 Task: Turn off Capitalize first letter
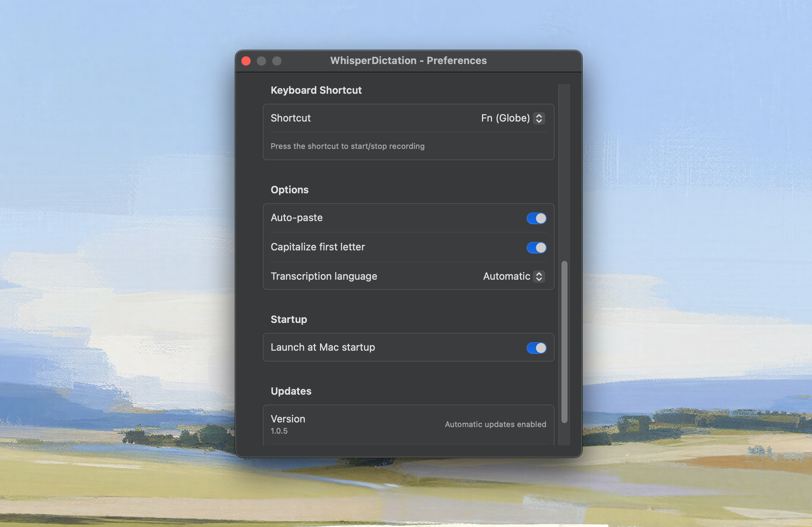point(537,248)
